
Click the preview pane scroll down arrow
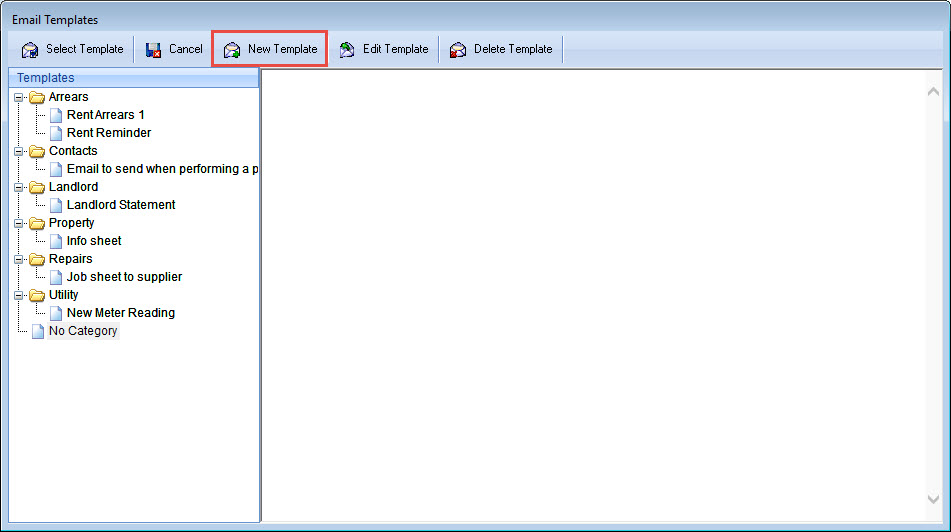click(933, 499)
